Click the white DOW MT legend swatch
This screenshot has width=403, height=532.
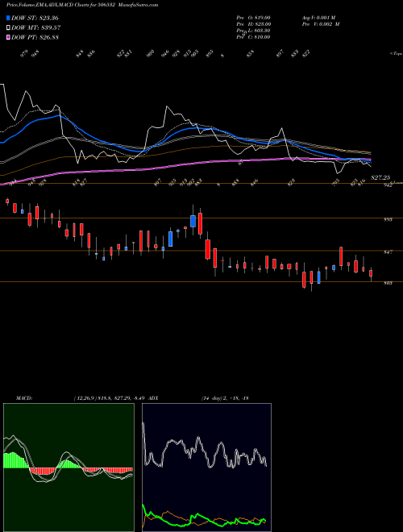click(9, 27)
